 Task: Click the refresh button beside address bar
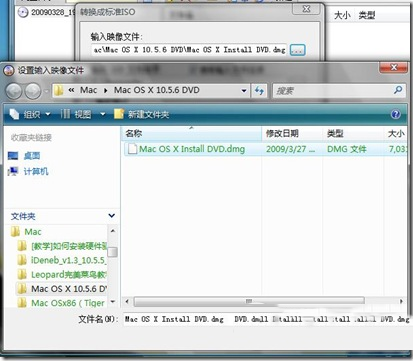tap(259, 91)
